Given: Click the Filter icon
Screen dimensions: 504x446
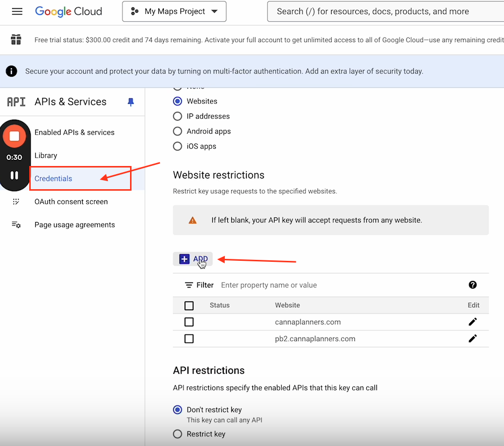Looking at the screenshot, I should coord(189,285).
